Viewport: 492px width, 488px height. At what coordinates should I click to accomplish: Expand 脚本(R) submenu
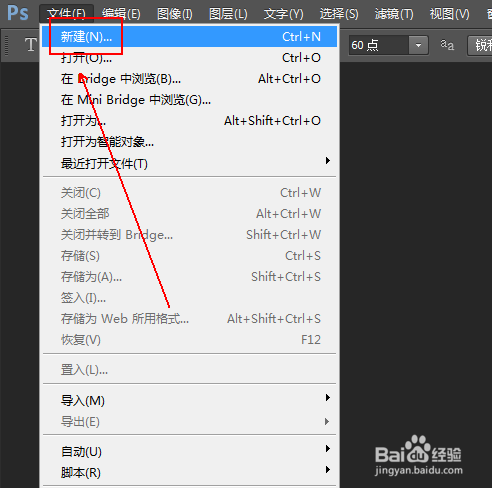pyautogui.click(x=189, y=472)
